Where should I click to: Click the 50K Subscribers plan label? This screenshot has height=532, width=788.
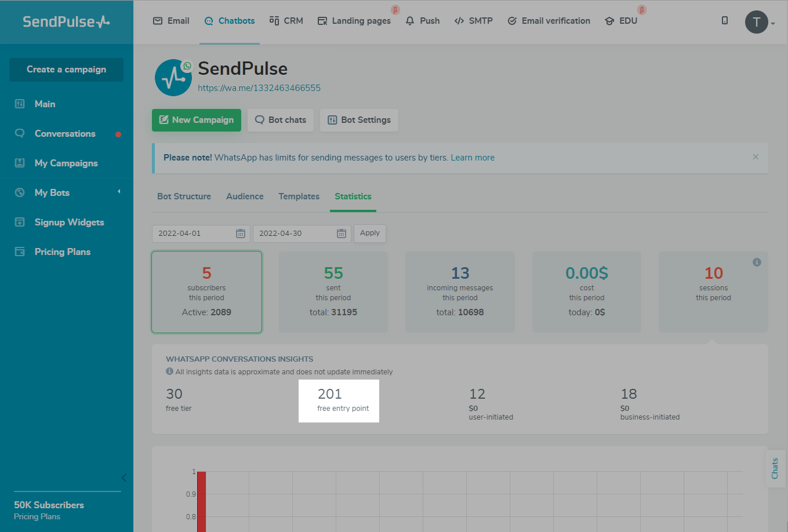tap(49, 505)
